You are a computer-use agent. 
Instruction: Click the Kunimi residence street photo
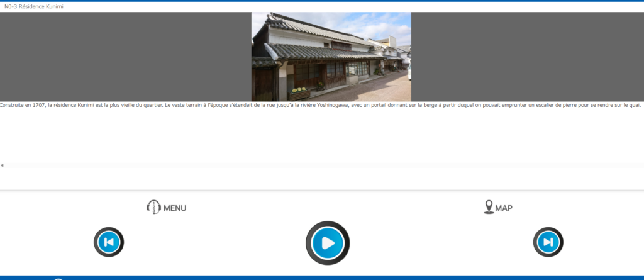point(331,57)
